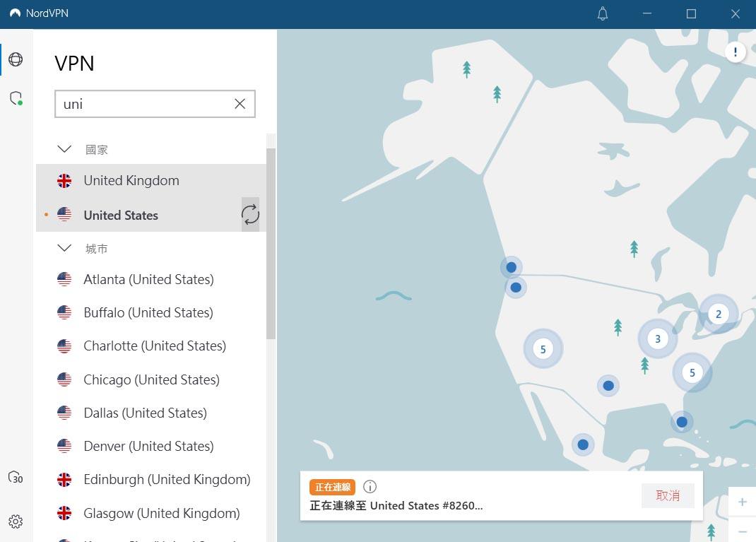Clear the search field with X
This screenshot has width=756, height=542.
click(x=240, y=104)
